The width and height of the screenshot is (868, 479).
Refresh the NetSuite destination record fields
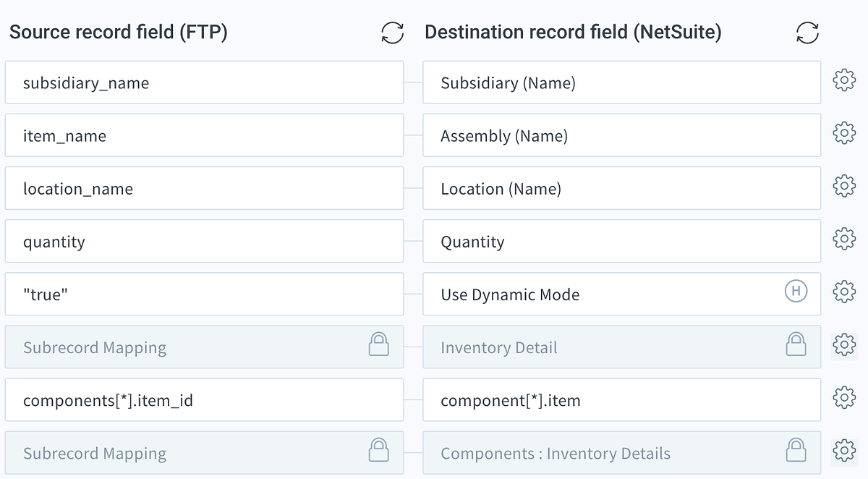click(807, 33)
